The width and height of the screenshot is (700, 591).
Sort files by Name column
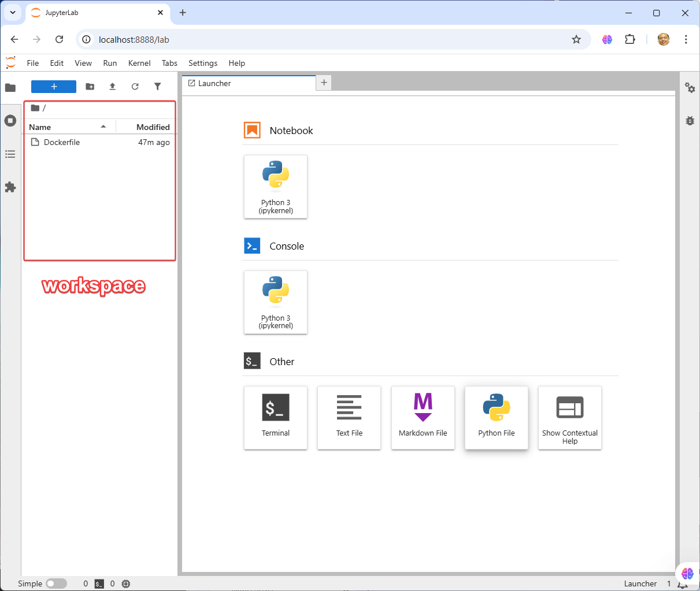coord(68,127)
